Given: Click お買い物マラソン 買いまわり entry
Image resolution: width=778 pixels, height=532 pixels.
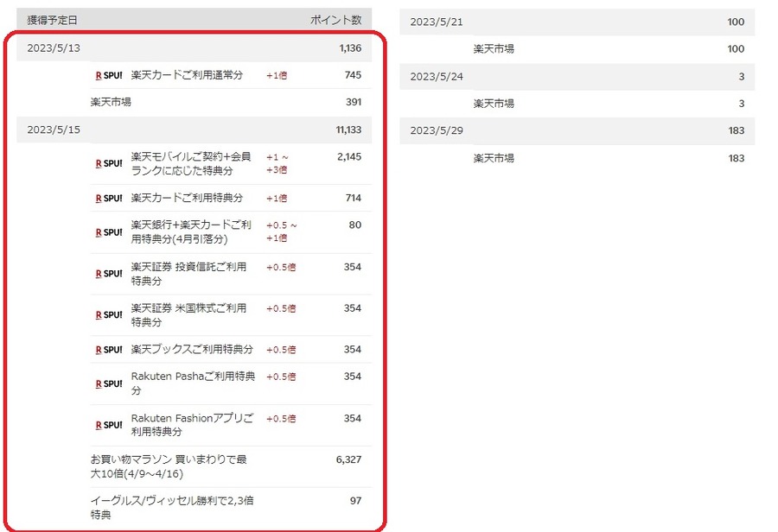Looking at the screenshot, I should point(169,466).
